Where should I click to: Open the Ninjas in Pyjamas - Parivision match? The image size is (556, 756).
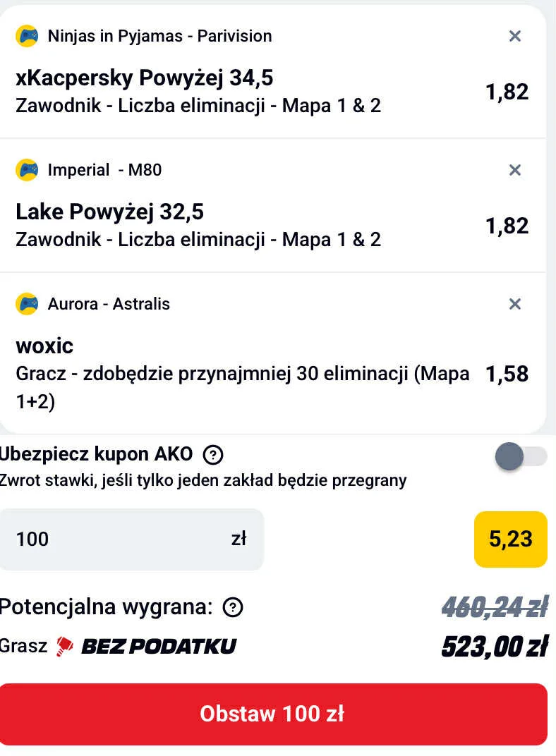click(159, 36)
